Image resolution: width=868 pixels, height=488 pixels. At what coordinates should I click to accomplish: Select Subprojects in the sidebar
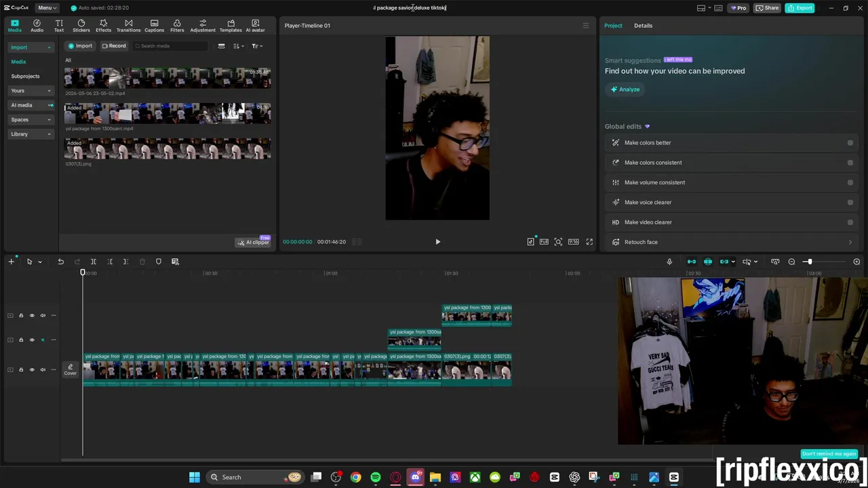coord(25,77)
